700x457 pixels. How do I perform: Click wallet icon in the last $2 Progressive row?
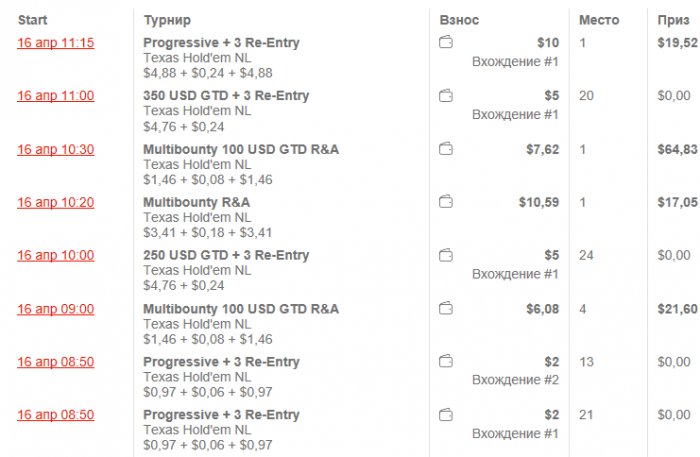point(446,415)
